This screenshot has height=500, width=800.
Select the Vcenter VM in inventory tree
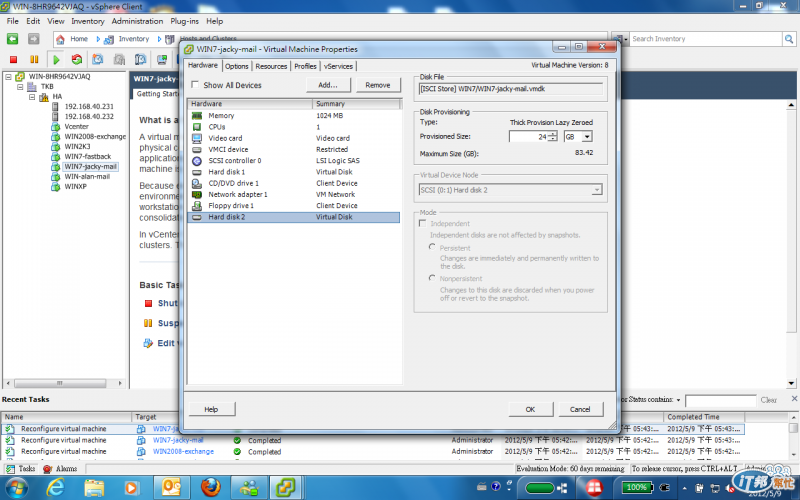[76, 127]
